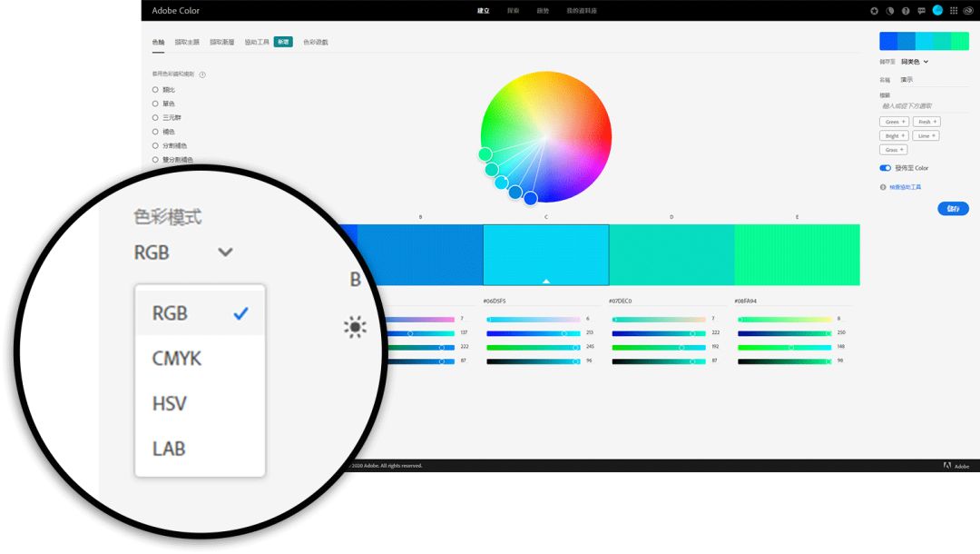Open the 探索 menu in top navigation
Image resolution: width=980 pixels, height=554 pixels.
coord(514,11)
